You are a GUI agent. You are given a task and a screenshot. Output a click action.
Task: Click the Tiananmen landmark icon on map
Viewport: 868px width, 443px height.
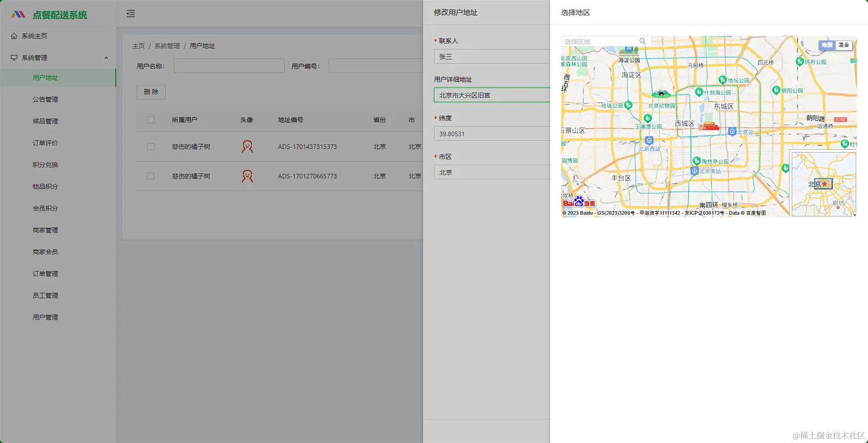pyautogui.click(x=709, y=126)
